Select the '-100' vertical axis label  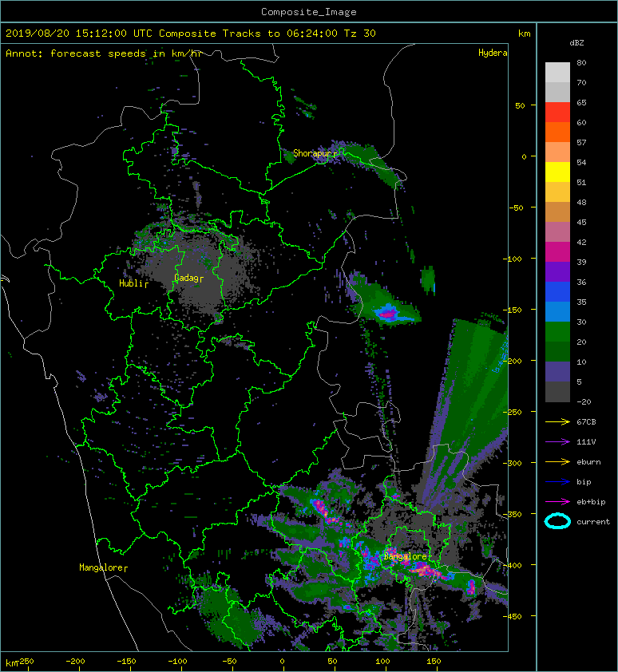tap(512, 259)
